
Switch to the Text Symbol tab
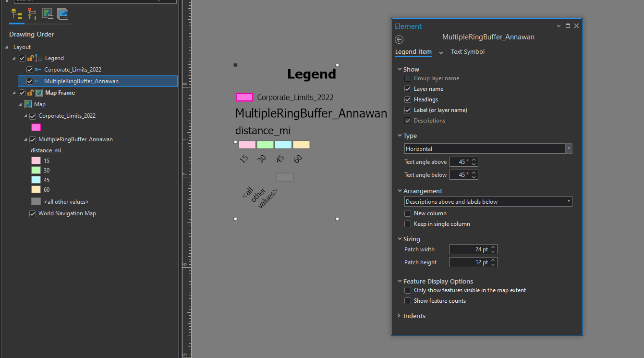click(467, 51)
